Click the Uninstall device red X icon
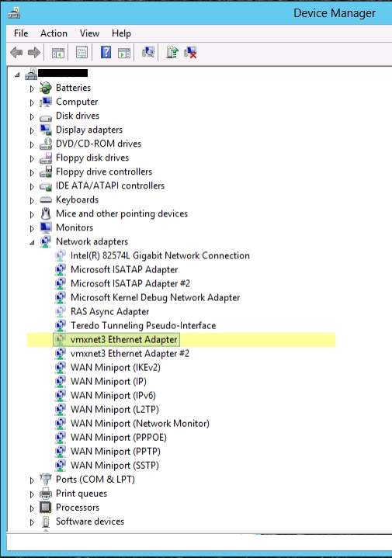The height and width of the screenshot is (558, 392). pos(190,53)
